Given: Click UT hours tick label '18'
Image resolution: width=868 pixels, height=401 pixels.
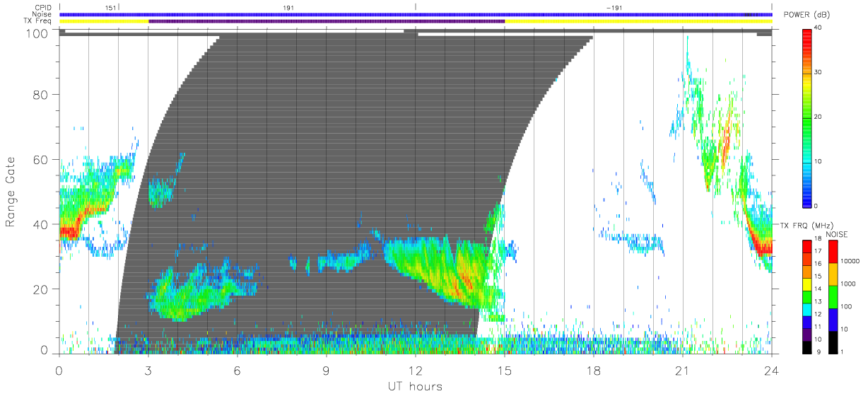Looking at the screenshot, I should pos(594,370).
